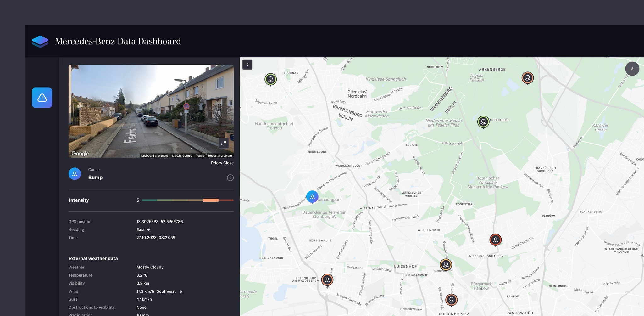This screenshot has width=644, height=316.
Task: Select the red map marker near Niederschönhausen
Action: click(496, 240)
